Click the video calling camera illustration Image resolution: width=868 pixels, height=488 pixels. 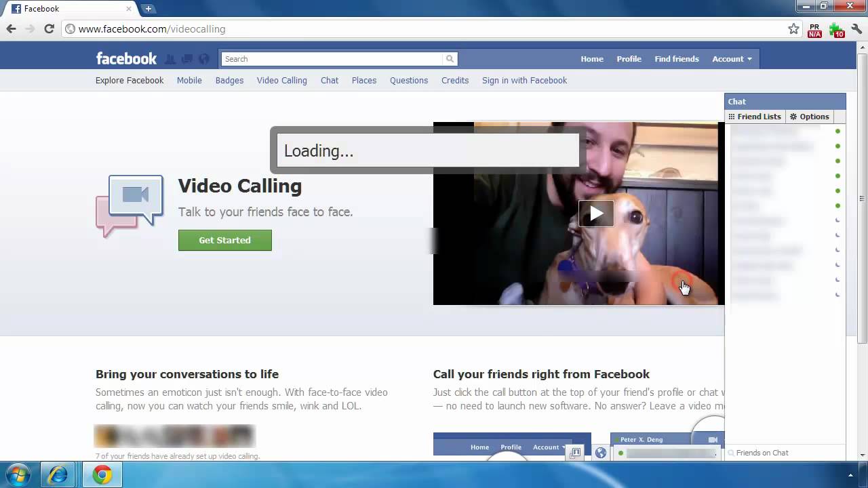coord(130,206)
